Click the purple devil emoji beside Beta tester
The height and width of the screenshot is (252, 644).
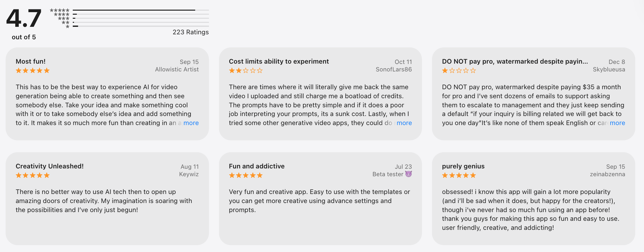click(409, 174)
